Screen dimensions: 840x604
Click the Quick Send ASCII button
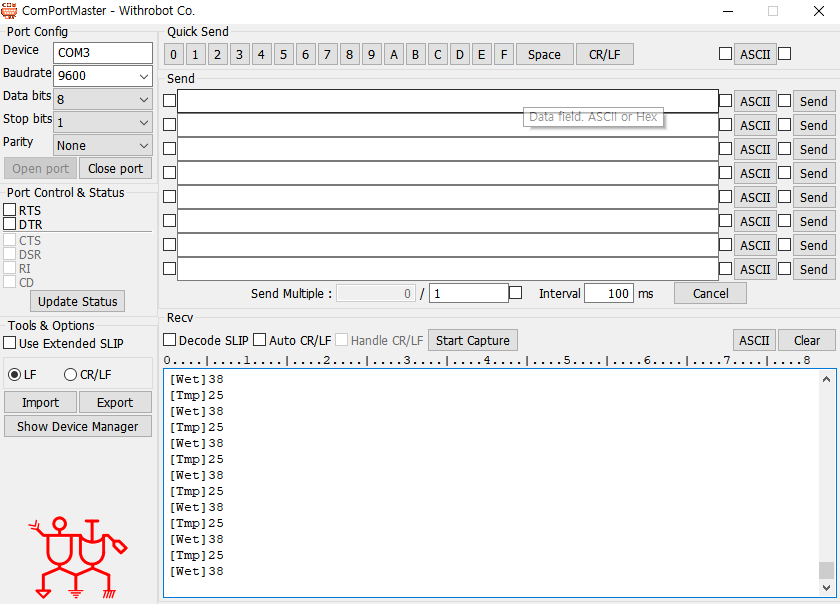coord(755,54)
